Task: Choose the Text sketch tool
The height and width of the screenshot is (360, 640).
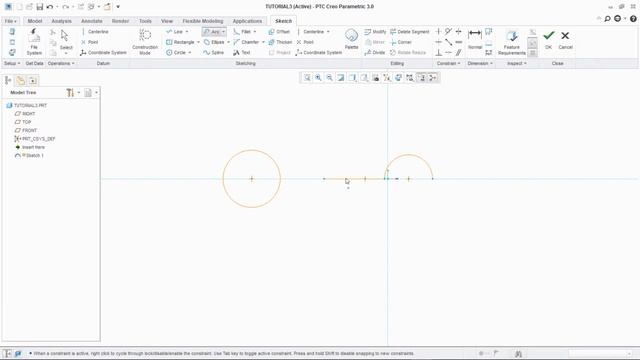Action: (x=241, y=53)
